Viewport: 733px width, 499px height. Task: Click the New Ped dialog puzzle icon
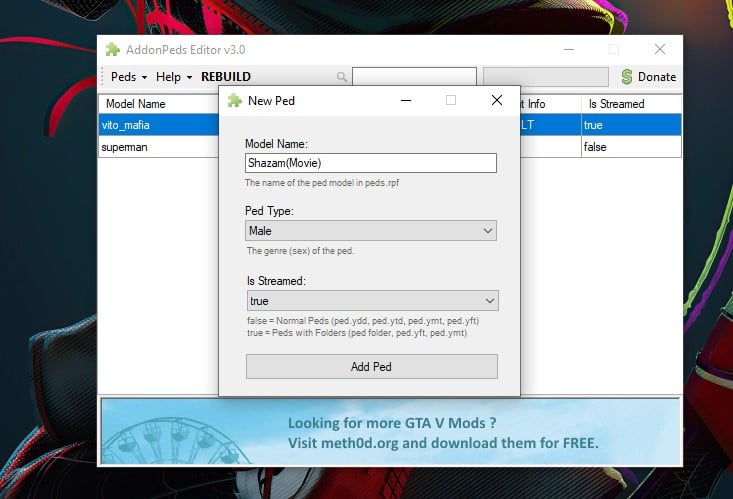tap(234, 100)
